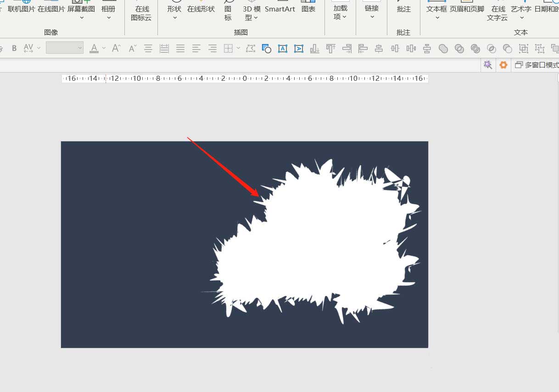
Task: Click the increase font size icon
Action: pyautogui.click(x=116, y=48)
